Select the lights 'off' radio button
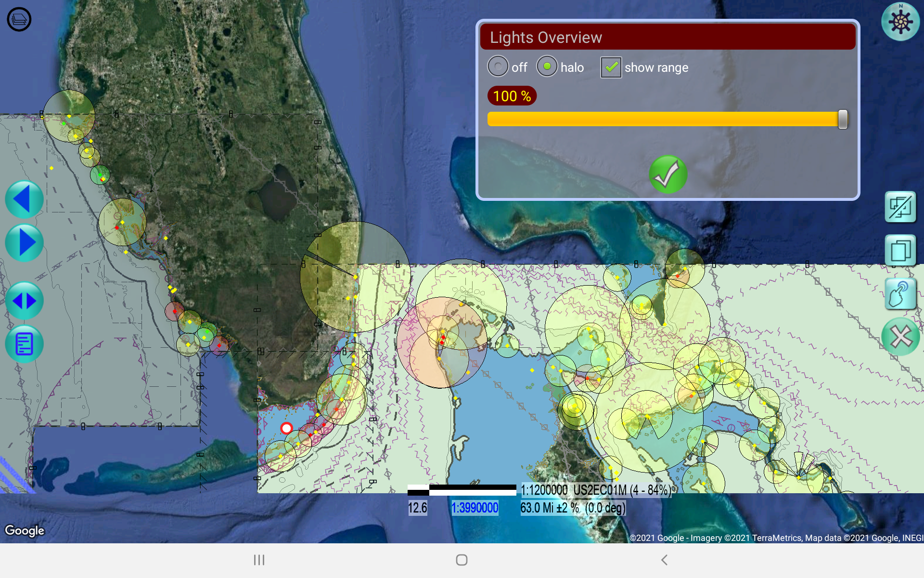This screenshot has width=924, height=578. pos(498,66)
